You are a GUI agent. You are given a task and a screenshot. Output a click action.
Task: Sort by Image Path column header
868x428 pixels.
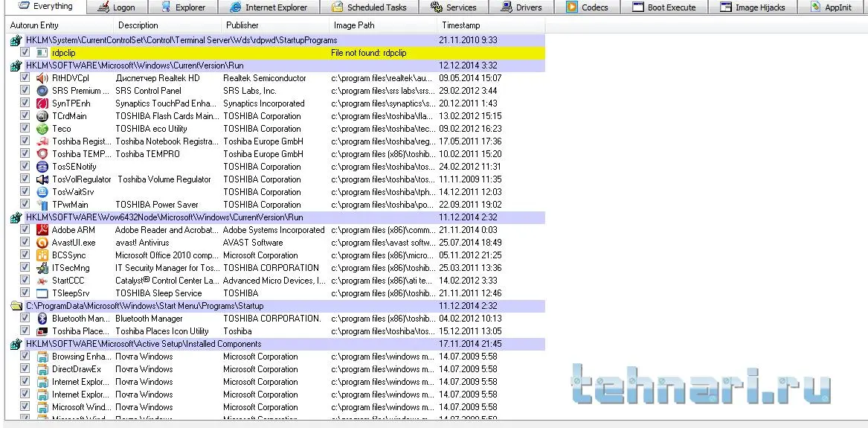[382, 25]
